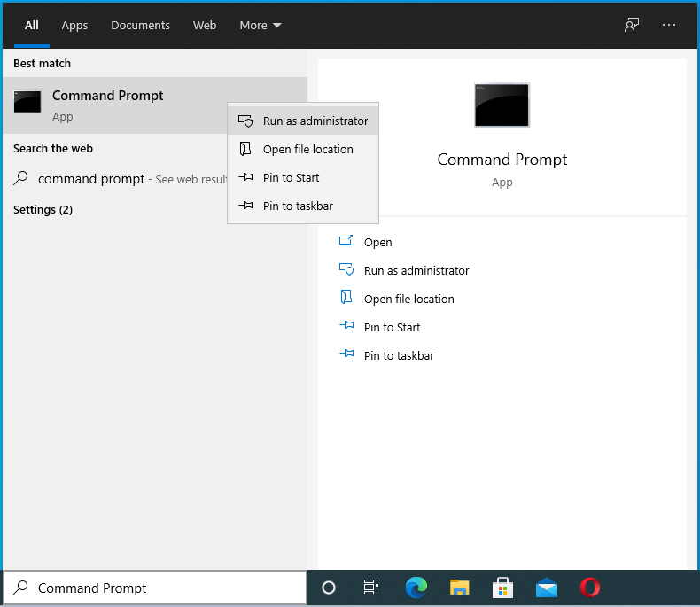Open the three-dot options menu
The height and width of the screenshot is (607, 700).
(669, 25)
